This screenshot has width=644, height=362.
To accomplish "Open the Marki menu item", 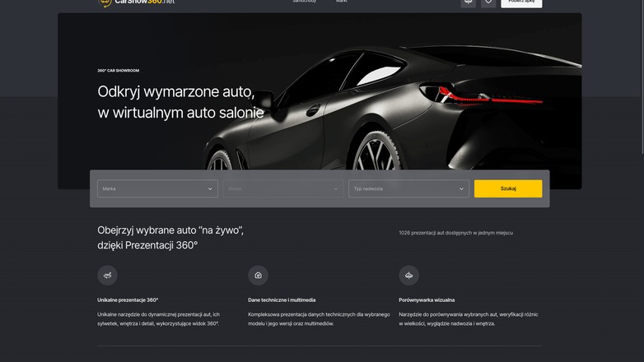I will [341, 2].
